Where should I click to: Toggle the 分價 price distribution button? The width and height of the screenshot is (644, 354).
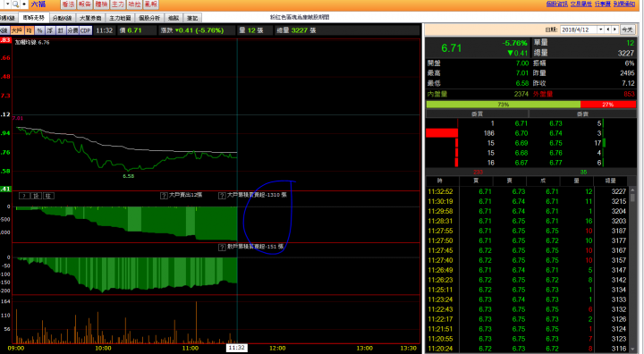[x=72, y=30]
